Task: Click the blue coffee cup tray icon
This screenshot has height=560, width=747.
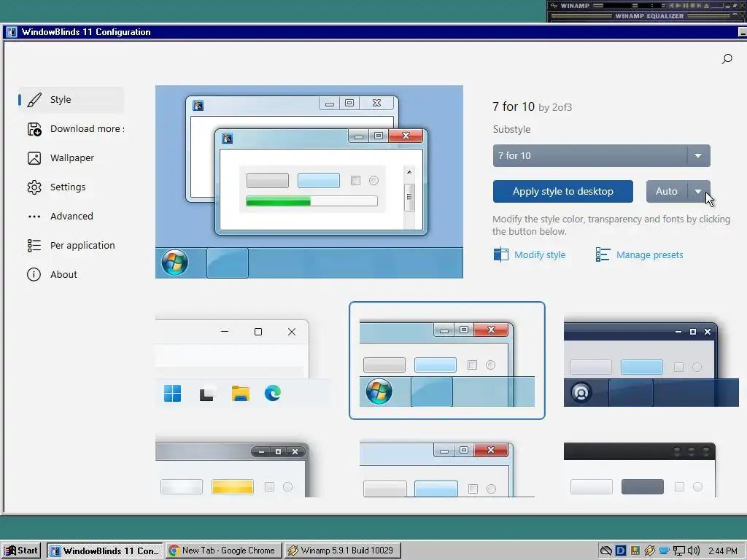Action: 664,551
